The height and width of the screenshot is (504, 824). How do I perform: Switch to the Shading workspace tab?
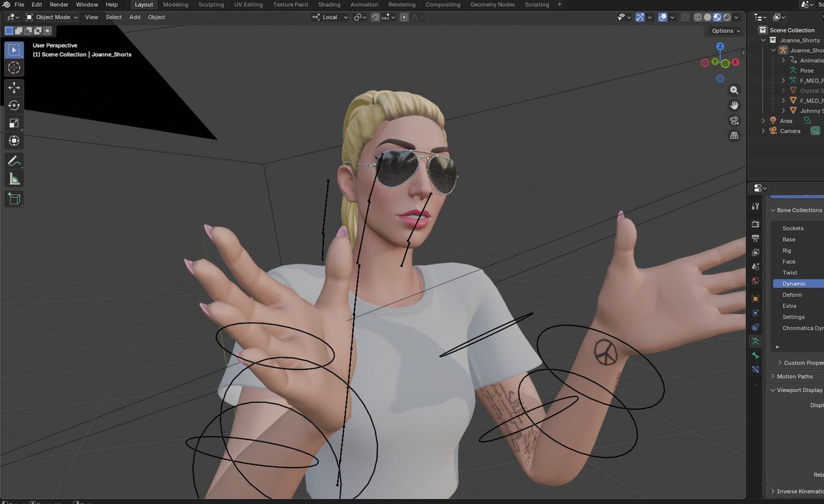point(329,4)
